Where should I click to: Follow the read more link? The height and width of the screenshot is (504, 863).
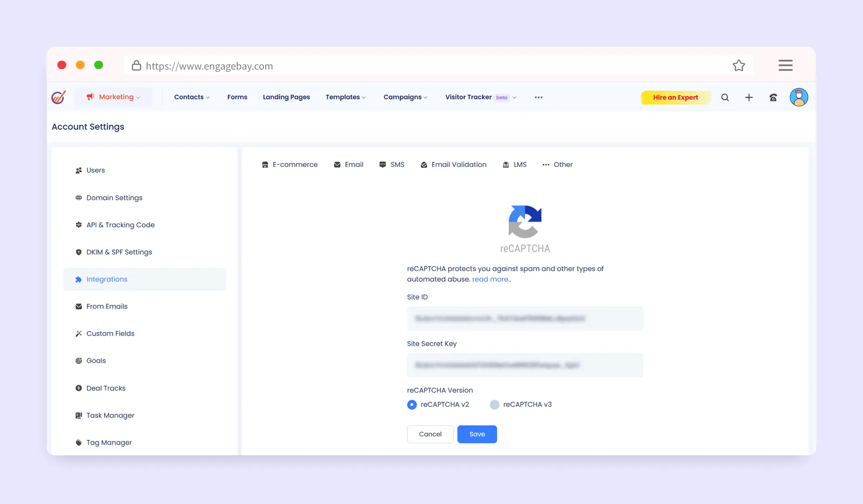click(490, 279)
